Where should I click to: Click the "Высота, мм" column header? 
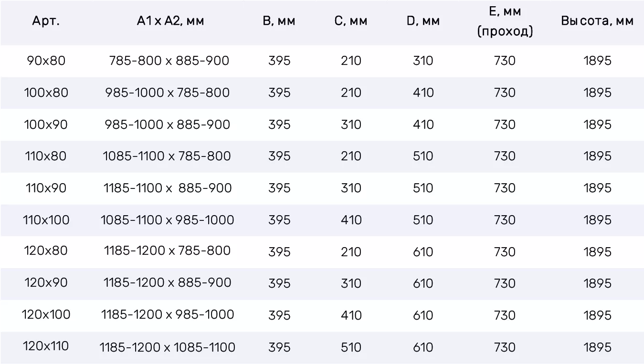click(x=597, y=21)
